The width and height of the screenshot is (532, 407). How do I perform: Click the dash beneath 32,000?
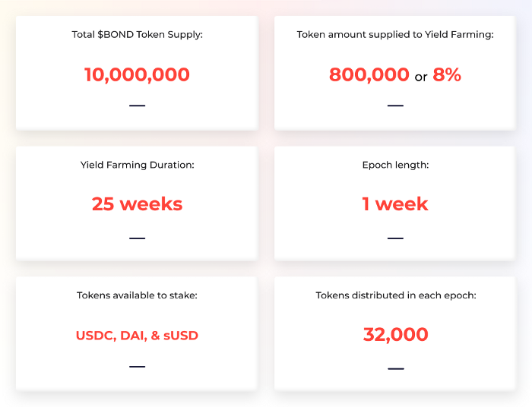[396, 369]
